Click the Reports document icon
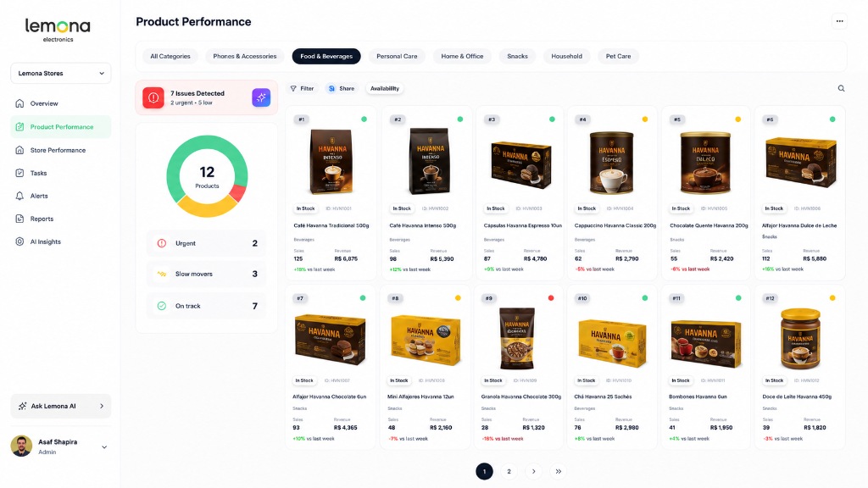This screenshot has width=868, height=488. tap(20, 219)
